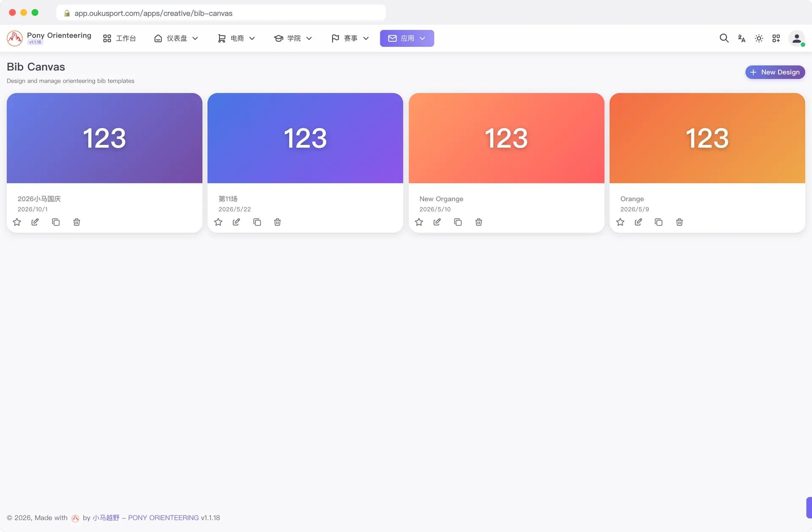Viewport: 812px width, 532px height.
Task: Delete the Orange design
Action: point(680,222)
